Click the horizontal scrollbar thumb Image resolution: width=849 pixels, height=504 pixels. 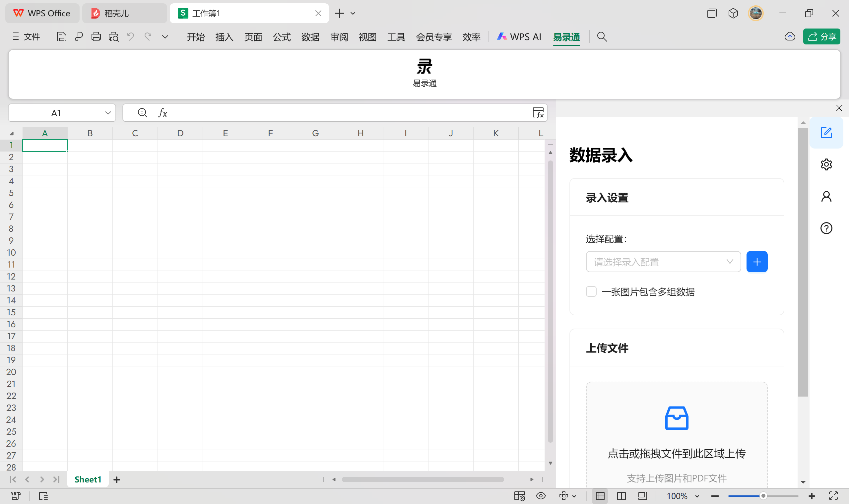(x=423, y=479)
